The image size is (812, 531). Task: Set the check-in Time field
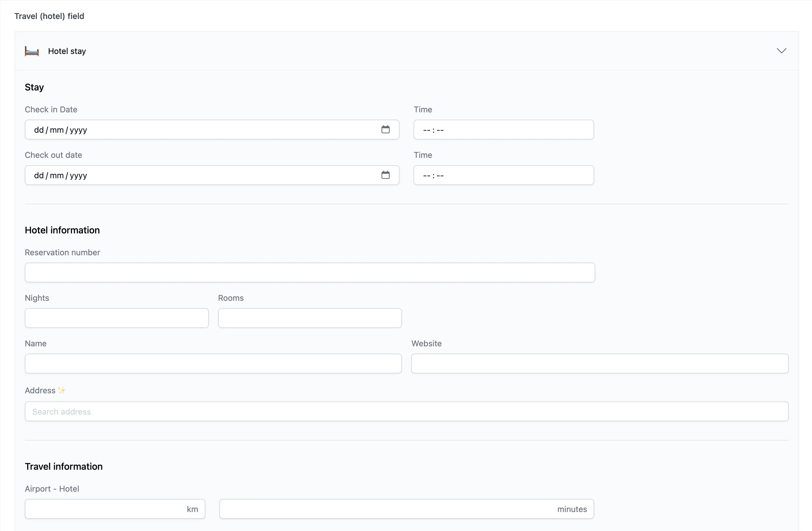point(503,130)
